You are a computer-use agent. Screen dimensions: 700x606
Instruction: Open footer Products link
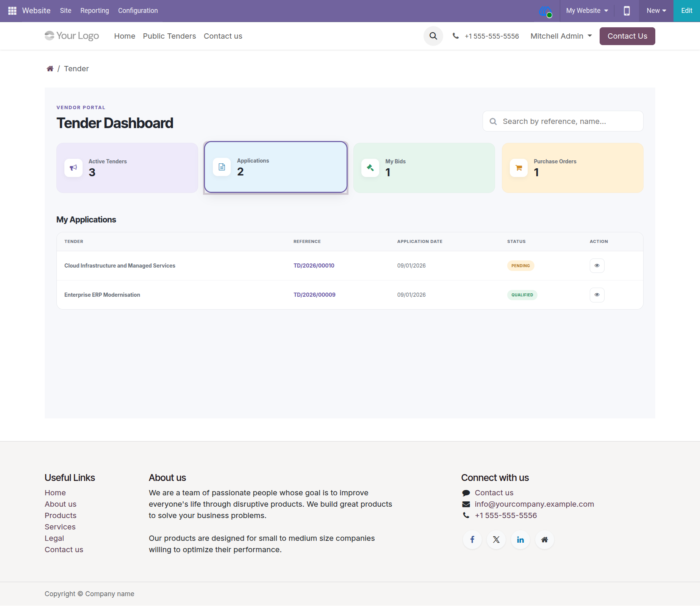(61, 515)
